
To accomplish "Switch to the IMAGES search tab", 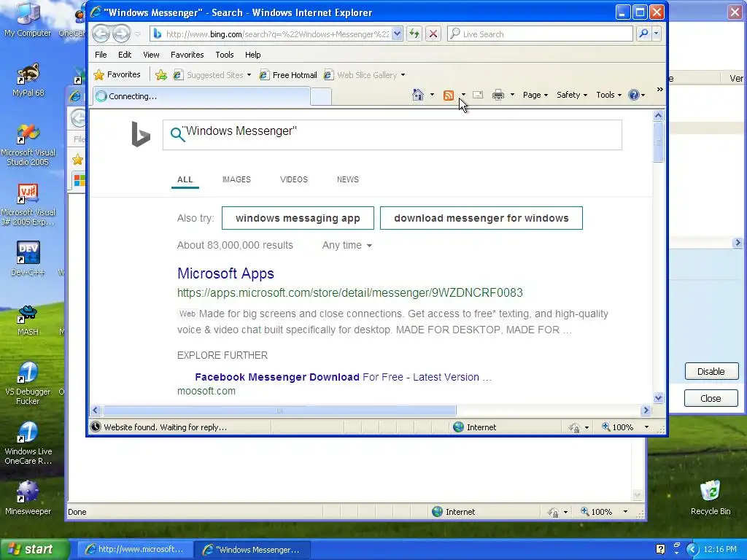I will [x=236, y=179].
